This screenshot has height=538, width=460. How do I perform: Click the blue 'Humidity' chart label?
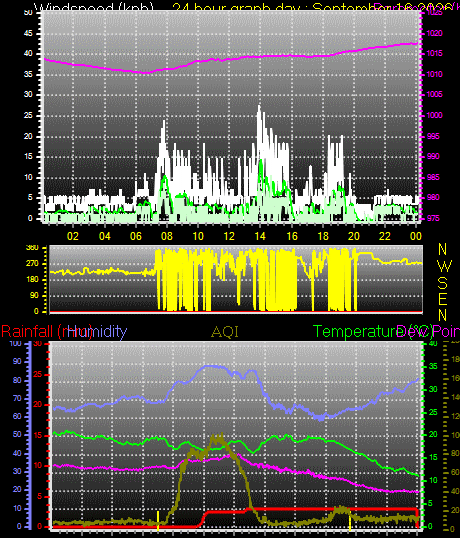[x=97, y=331]
